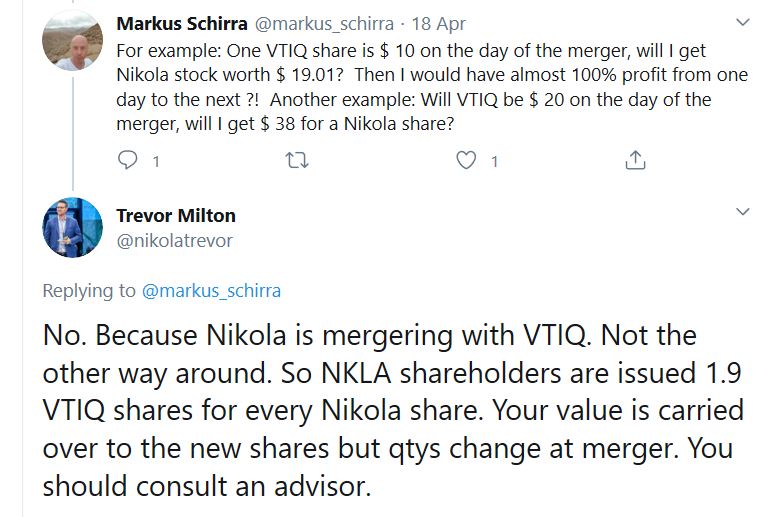The image size is (761, 517).
Task: Open the chevron menu on Trevor Milton's reply
Action: pos(741,213)
